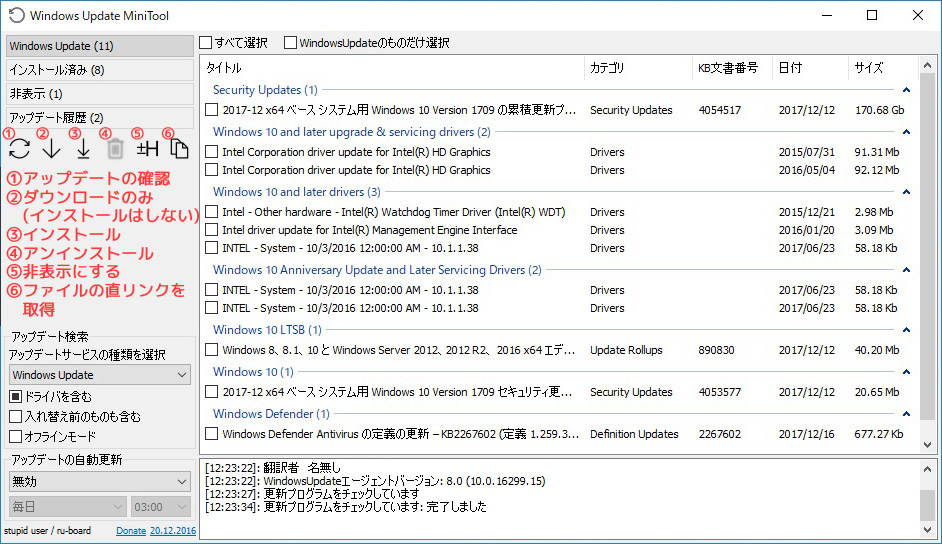Click the 2267602 KB number cell

tap(720, 434)
